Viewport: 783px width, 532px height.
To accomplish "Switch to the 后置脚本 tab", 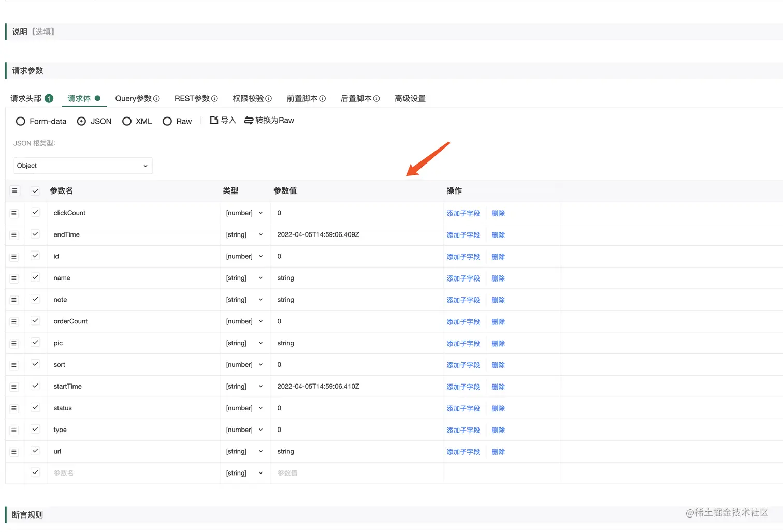I will 360,98.
